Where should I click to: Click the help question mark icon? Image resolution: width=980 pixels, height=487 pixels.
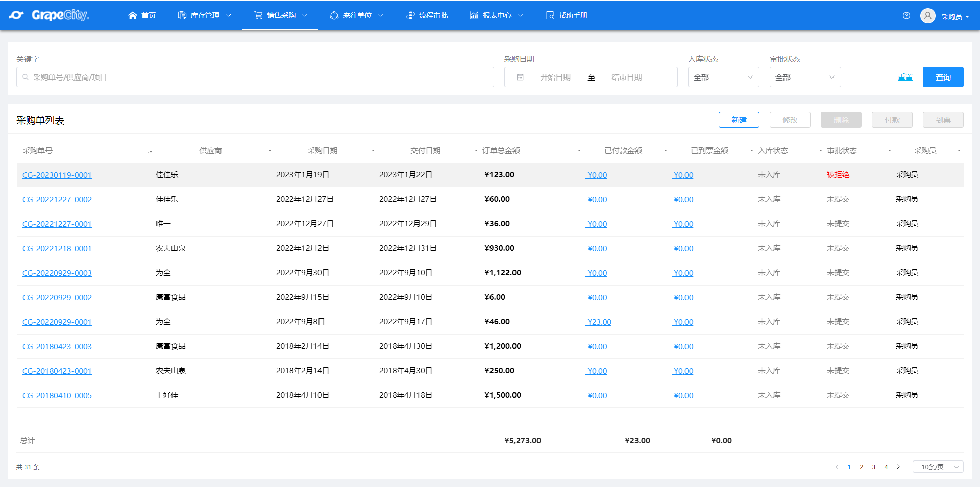pos(906,16)
